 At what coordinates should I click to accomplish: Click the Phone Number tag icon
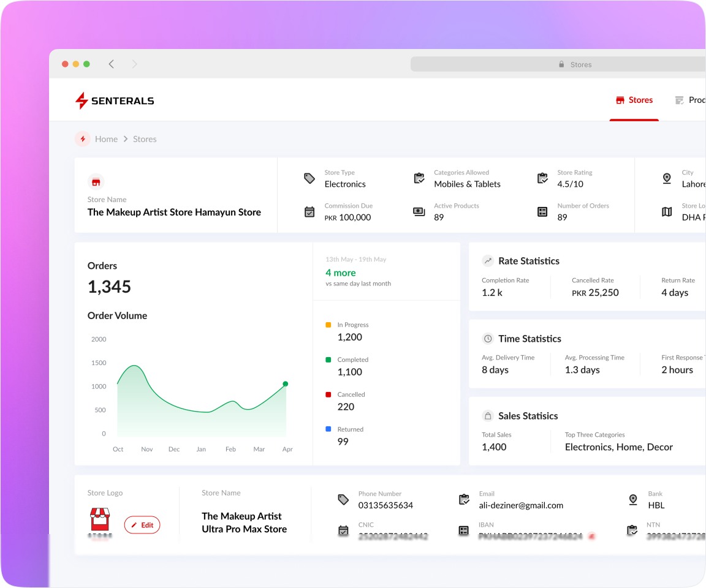343,499
